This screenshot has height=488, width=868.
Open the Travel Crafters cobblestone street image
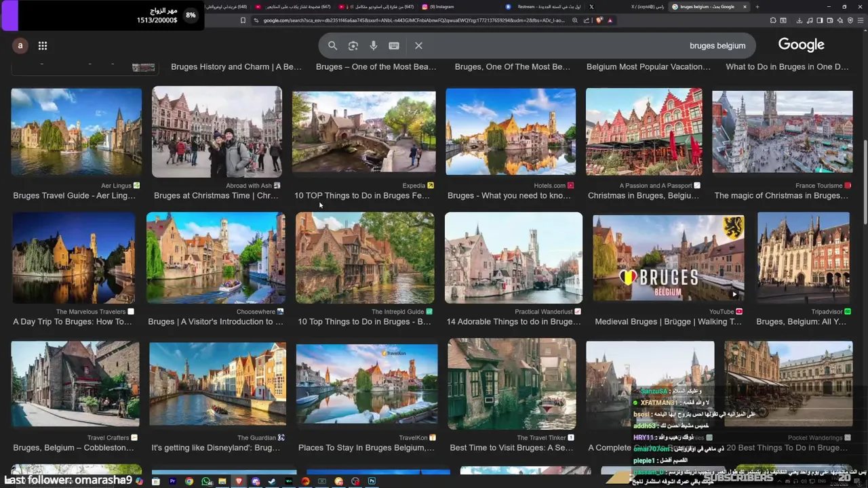75,384
